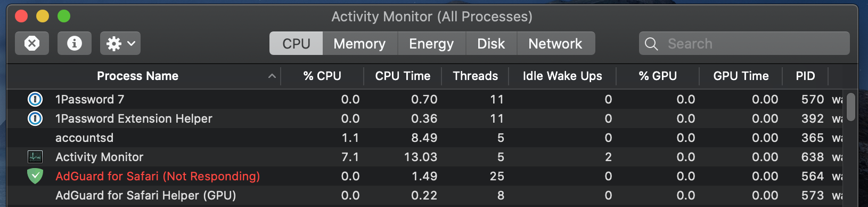Open the gear action menu dropdown
868x207 pixels.
[x=120, y=43]
